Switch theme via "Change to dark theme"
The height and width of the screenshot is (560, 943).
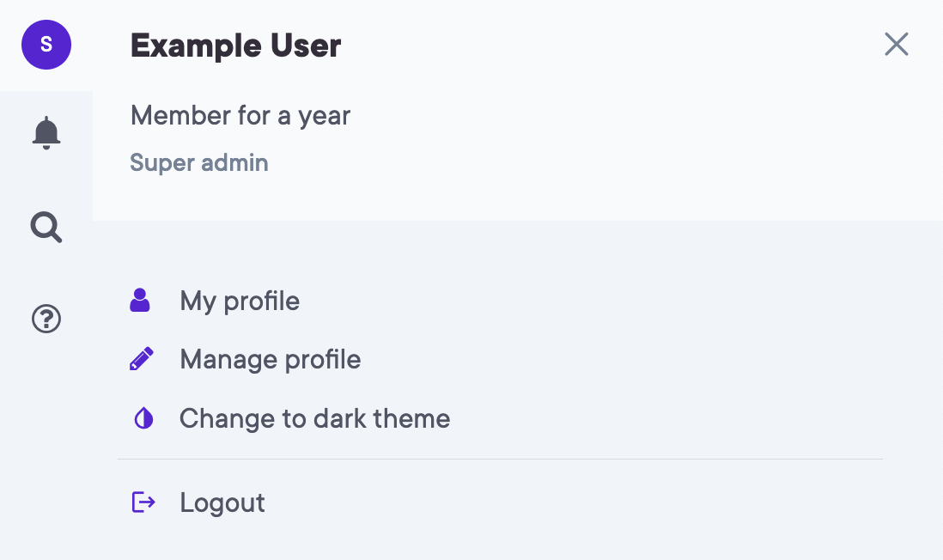pos(314,418)
